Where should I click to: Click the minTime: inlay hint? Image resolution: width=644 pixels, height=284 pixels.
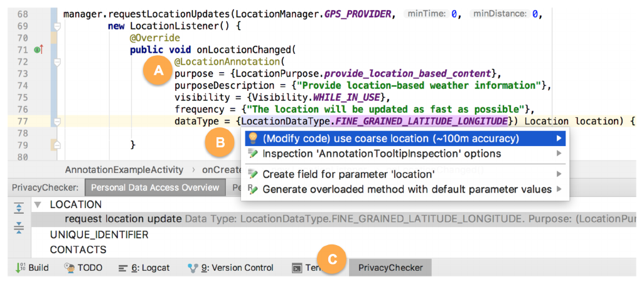pyautogui.click(x=425, y=14)
